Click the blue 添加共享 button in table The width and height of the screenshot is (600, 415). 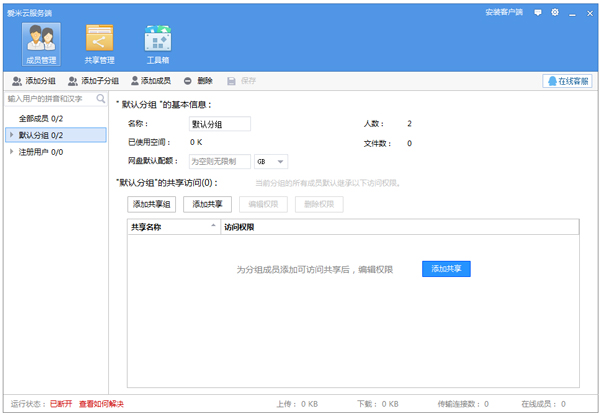click(x=446, y=269)
